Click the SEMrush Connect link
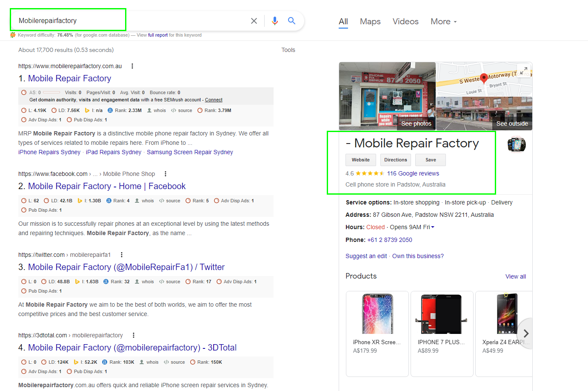Image resolution: width=588 pixels, height=391 pixels. coord(214,100)
